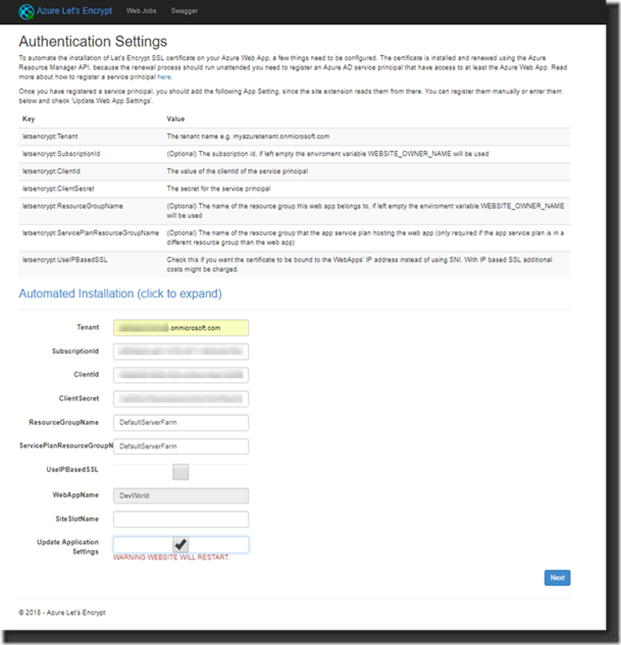The height and width of the screenshot is (645, 621).
Task: Click the WebAppName field showing DevWorld
Action: pos(181,496)
